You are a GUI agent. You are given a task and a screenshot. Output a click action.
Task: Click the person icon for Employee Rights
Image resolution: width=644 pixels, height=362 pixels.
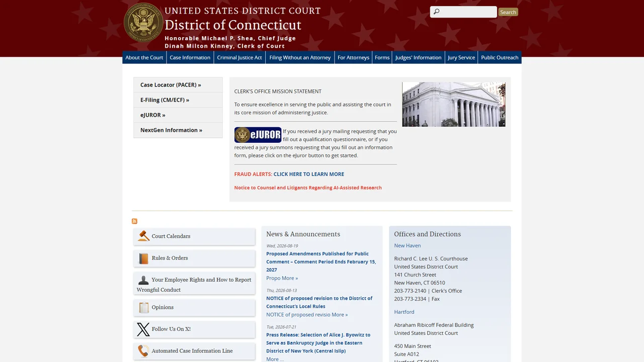[143, 280]
